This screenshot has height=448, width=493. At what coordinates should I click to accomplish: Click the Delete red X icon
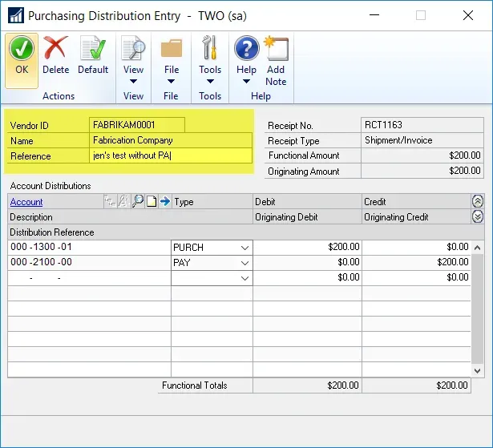pos(56,57)
